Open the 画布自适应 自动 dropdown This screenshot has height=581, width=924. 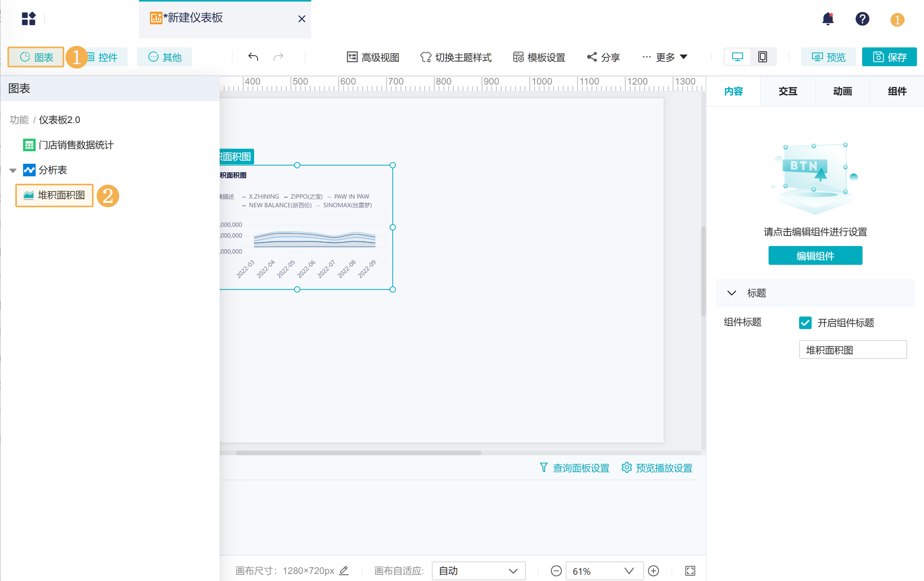click(478, 571)
